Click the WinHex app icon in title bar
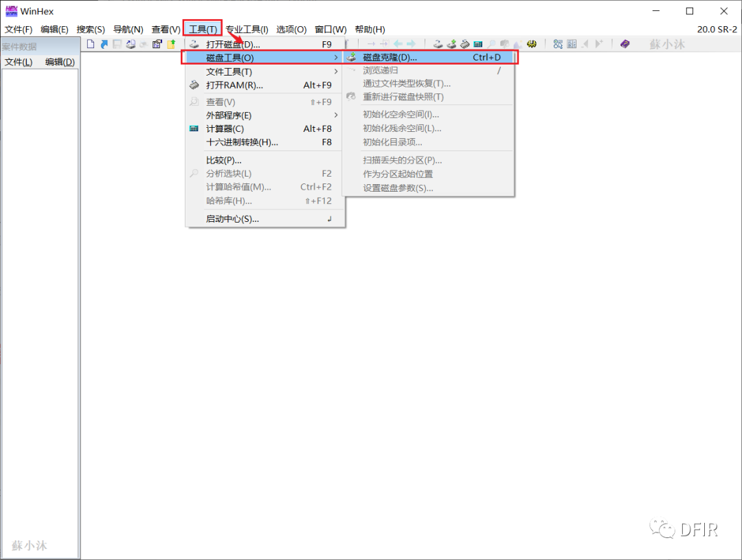 point(12,11)
